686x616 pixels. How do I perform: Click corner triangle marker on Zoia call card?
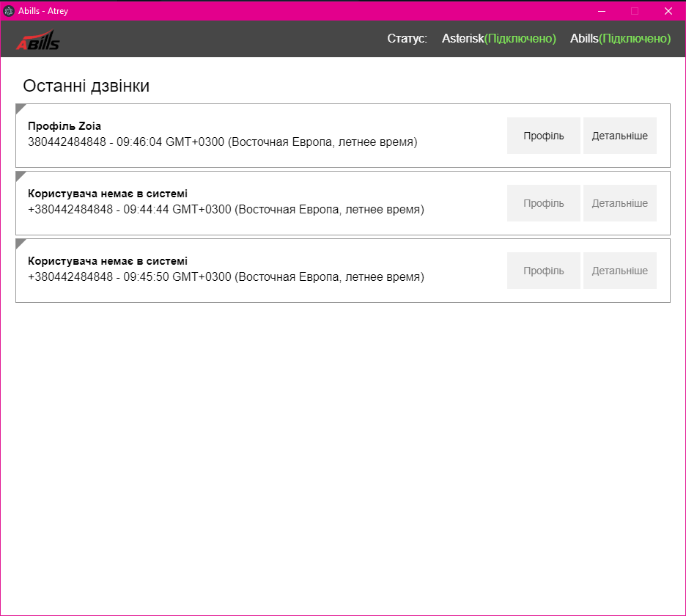pyautogui.click(x=20, y=108)
